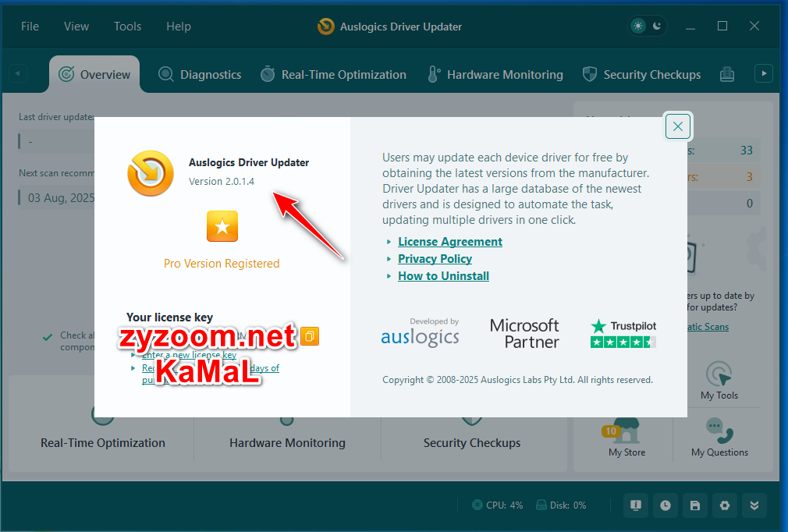
Task: Click the Auslogics Driver Updater logo in dialog
Action: (151, 173)
